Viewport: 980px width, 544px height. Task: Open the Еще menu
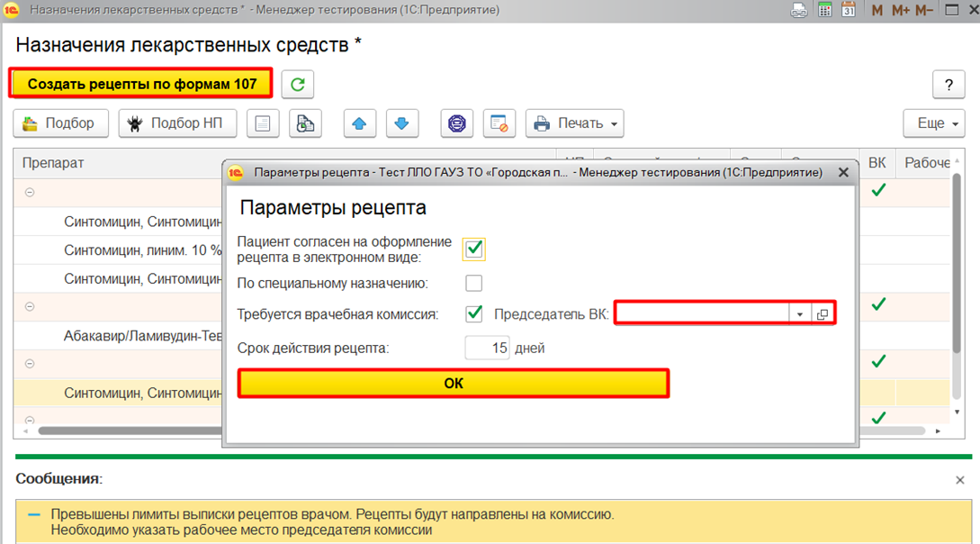pos(938,123)
